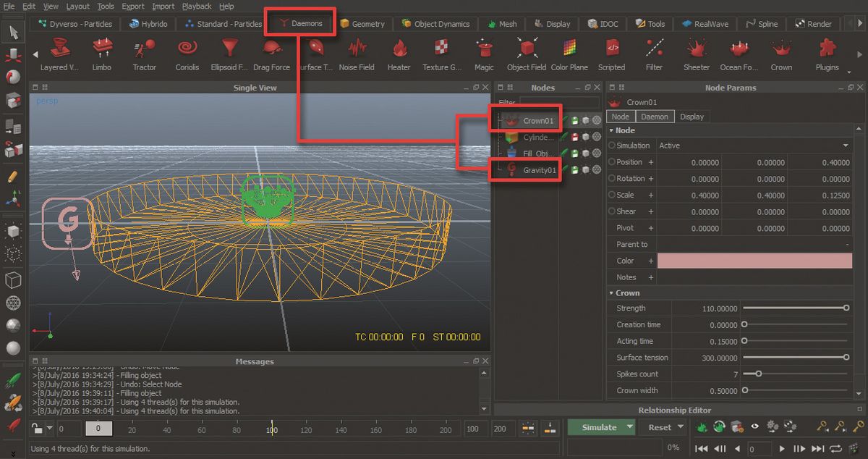Toggle the eye icon in the bottom toolbar
The width and height of the screenshot is (868, 459).
click(754, 426)
